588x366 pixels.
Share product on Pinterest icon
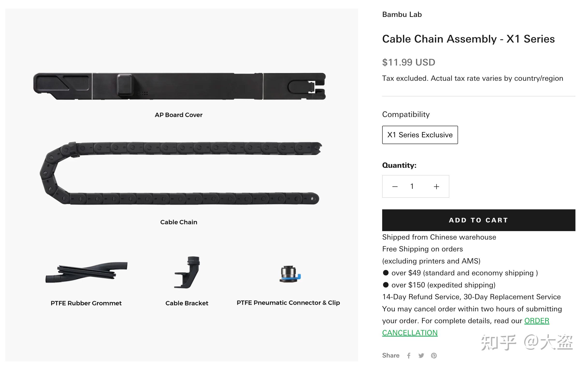click(434, 356)
